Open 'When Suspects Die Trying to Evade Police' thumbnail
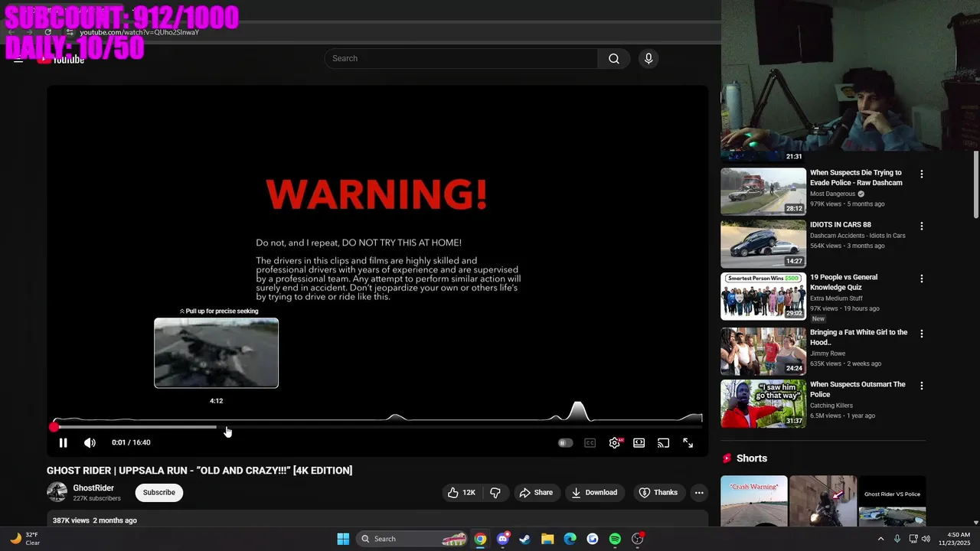The height and width of the screenshot is (551, 980). tap(763, 191)
